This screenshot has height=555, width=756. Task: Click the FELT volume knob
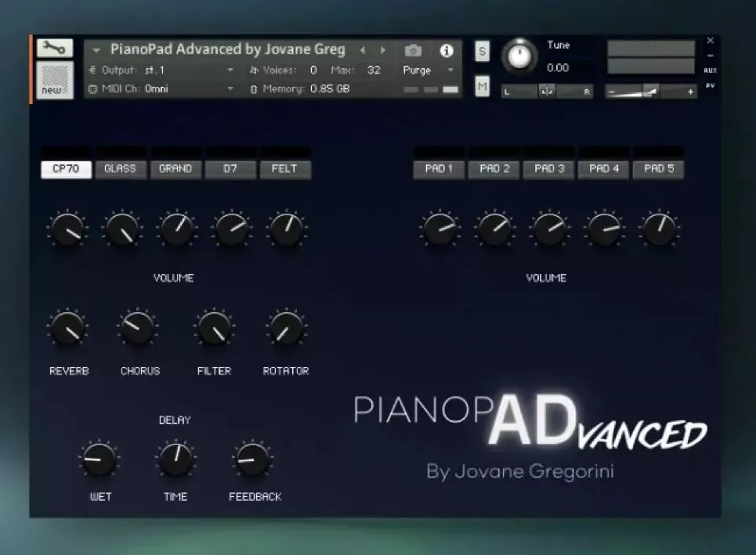tap(287, 229)
